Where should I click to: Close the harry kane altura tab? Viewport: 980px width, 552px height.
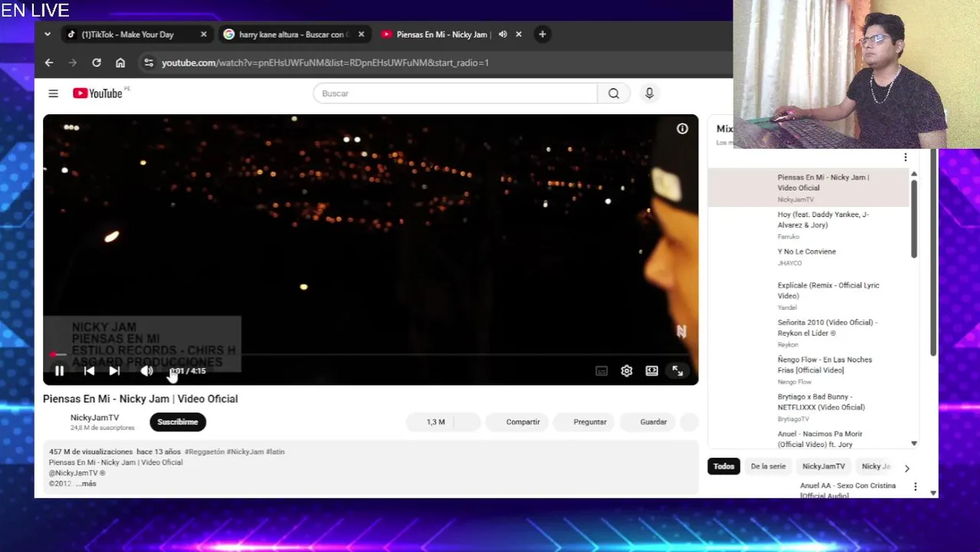[361, 34]
